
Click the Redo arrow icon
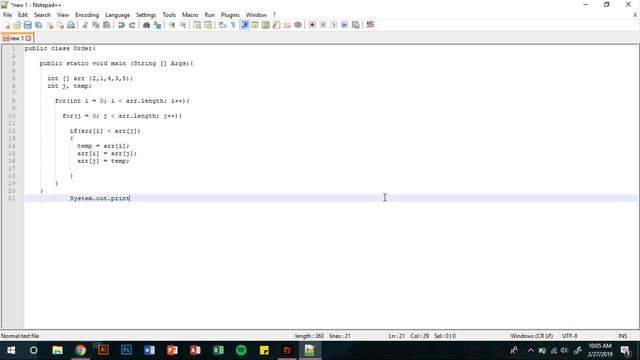pos(132,25)
